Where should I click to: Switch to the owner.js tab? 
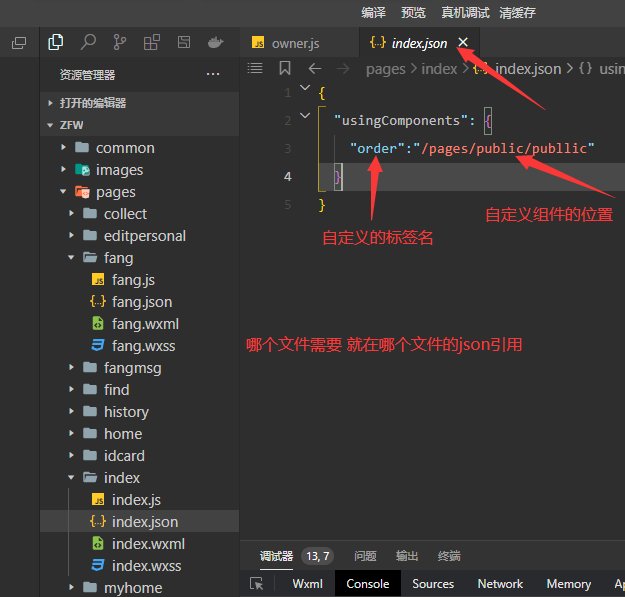pyautogui.click(x=295, y=43)
